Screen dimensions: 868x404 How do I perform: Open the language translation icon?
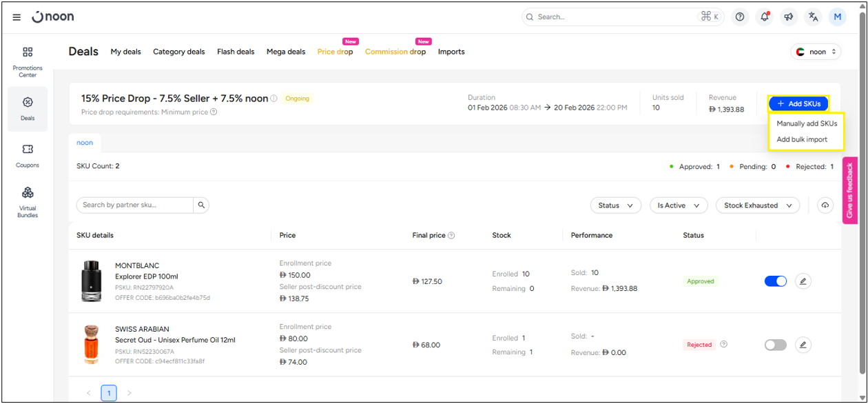814,17
